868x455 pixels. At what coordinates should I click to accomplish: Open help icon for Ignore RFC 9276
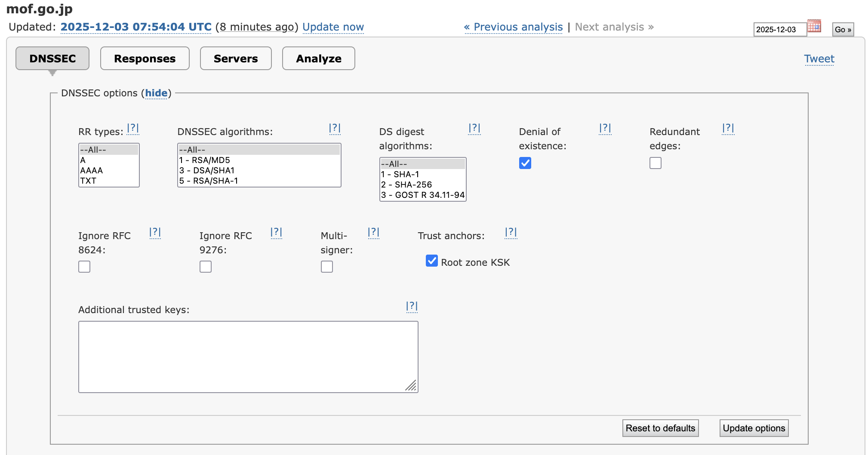276,233
